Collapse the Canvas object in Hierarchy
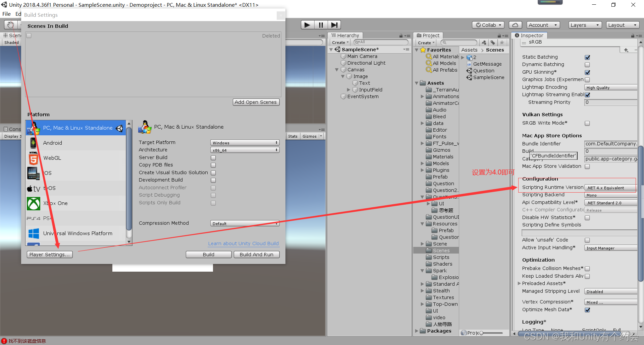 click(337, 70)
